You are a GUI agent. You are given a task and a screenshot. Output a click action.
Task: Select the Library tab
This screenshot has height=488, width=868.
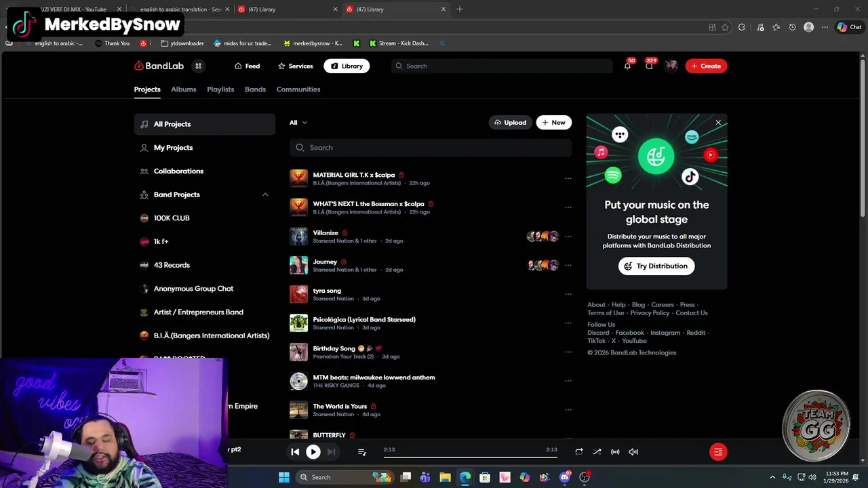347,66
